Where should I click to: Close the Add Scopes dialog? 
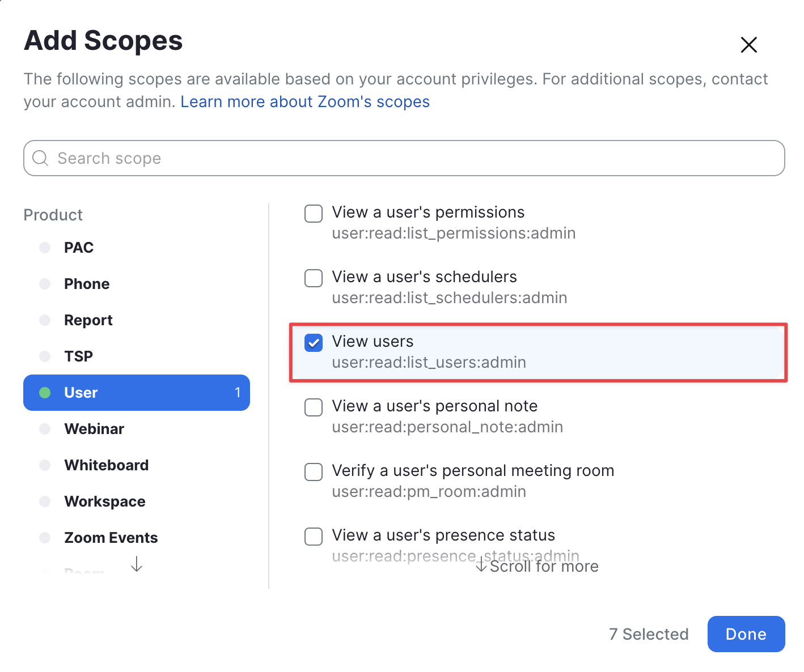749,45
